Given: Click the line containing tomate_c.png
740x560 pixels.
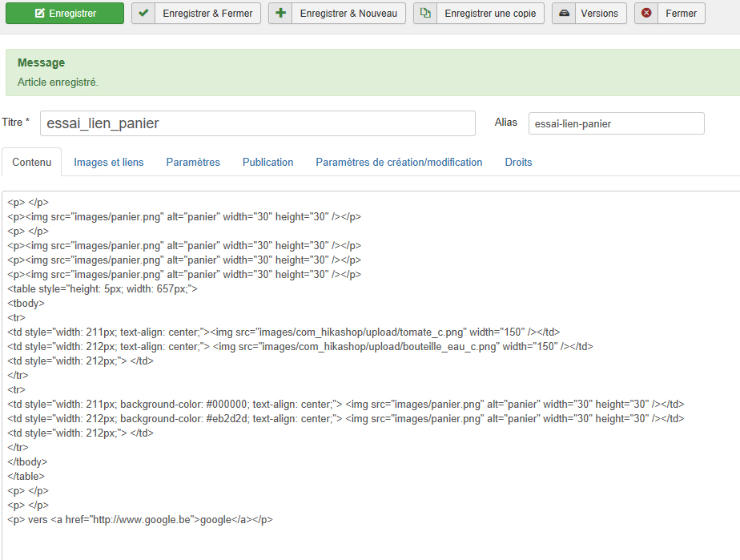Looking at the screenshot, I should [284, 332].
